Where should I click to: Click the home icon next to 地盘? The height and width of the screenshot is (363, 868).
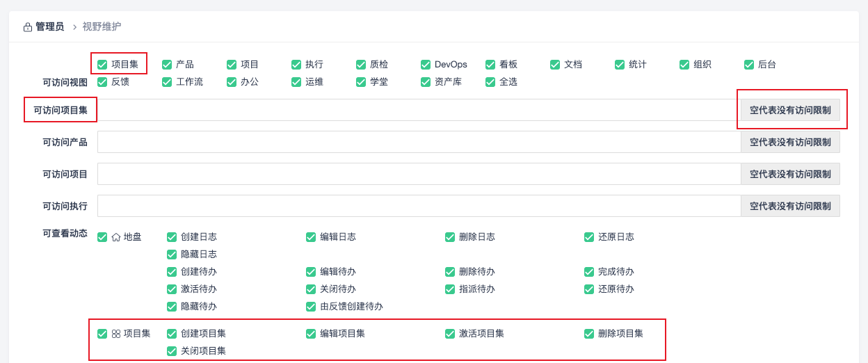pos(116,237)
